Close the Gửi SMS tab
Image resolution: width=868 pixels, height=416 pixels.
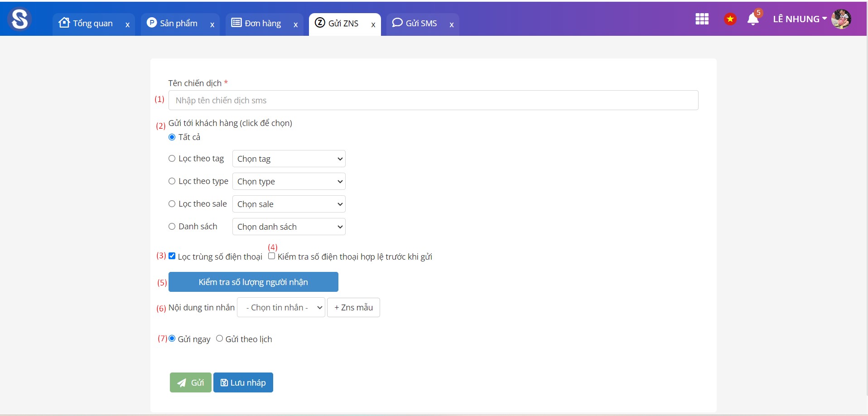452,25
